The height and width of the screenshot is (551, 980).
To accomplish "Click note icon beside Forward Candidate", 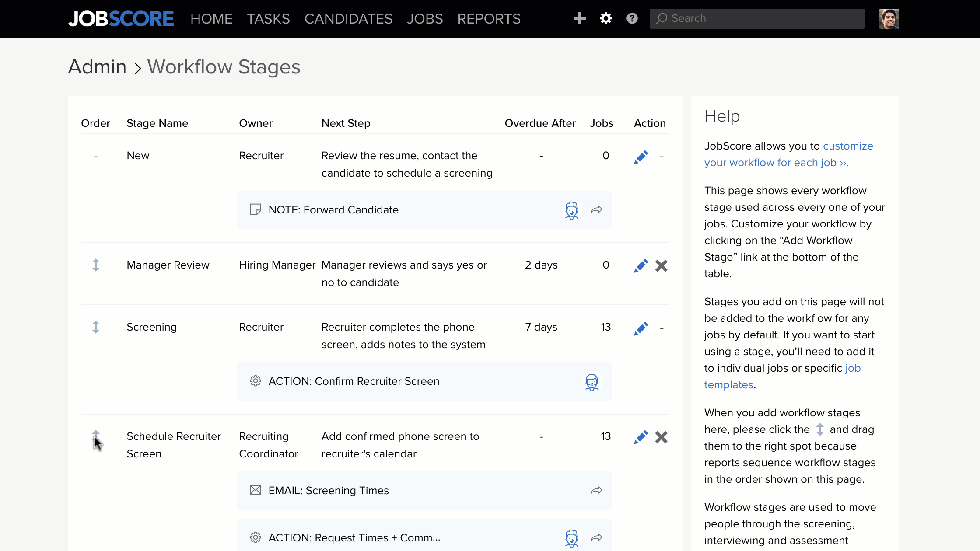I will pos(255,209).
